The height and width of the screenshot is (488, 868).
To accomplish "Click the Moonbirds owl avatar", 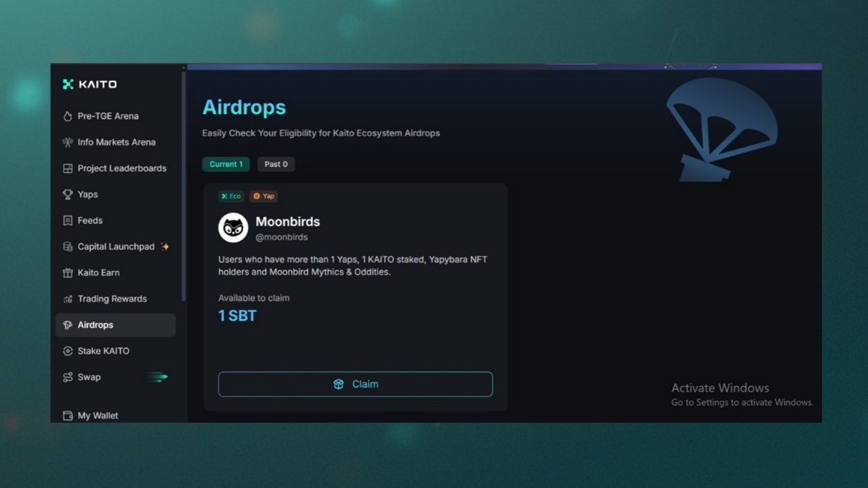I will click(233, 228).
